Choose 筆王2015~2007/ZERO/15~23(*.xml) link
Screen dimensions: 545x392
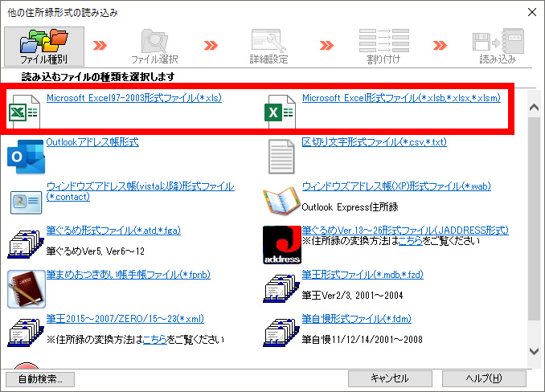tap(125, 319)
